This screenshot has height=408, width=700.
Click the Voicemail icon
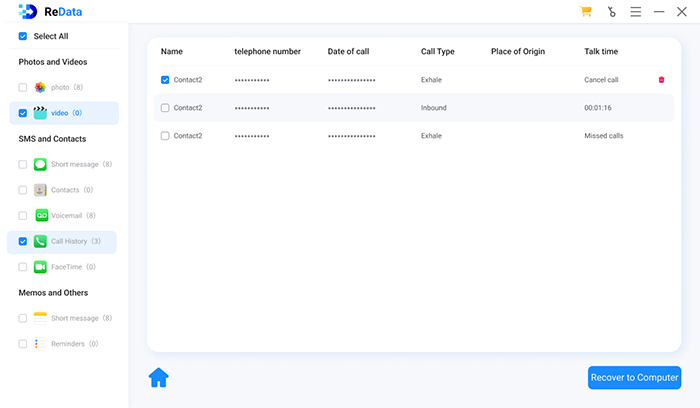coord(41,215)
